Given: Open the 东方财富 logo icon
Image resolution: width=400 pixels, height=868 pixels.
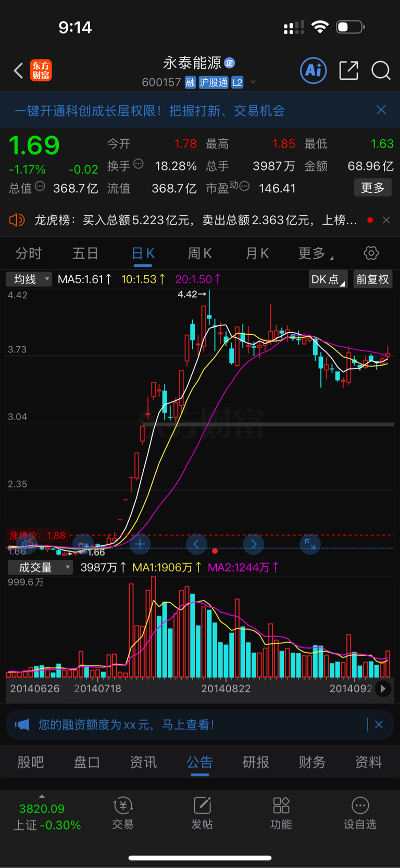Looking at the screenshot, I should pos(41,70).
